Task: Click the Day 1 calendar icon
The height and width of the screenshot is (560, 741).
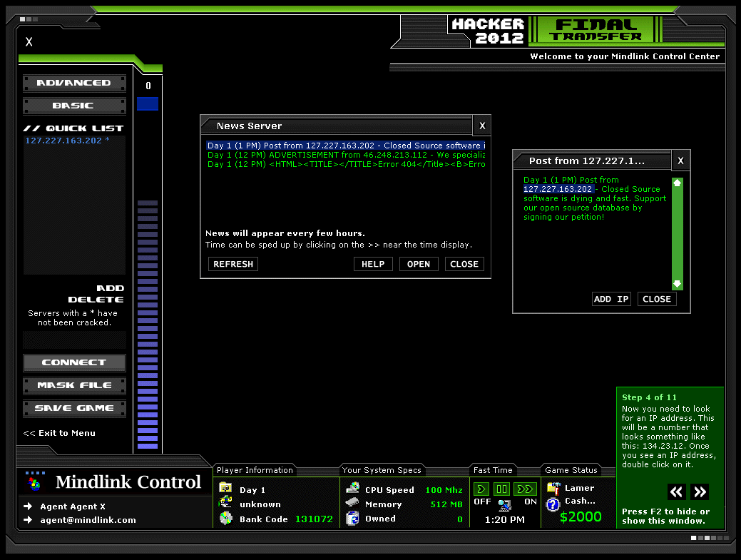Action: click(x=226, y=488)
